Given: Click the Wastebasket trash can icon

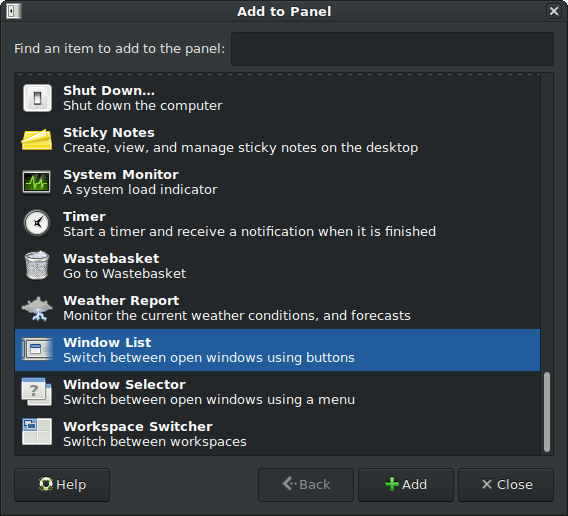Looking at the screenshot, I should [x=37, y=266].
